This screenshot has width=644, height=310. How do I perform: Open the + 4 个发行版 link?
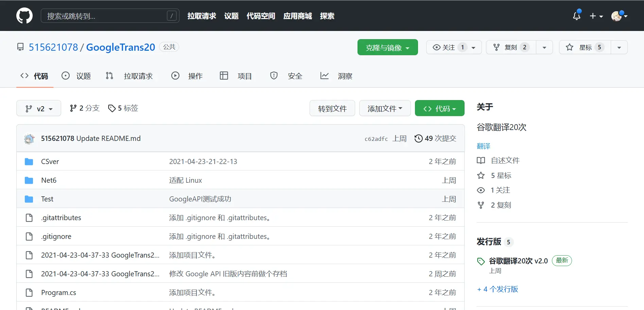click(x=498, y=289)
